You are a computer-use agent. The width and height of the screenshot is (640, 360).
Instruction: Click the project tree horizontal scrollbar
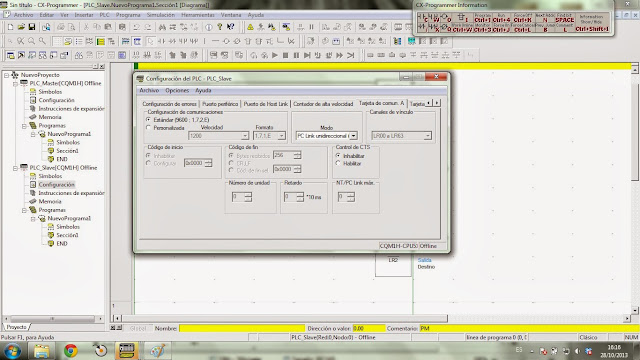click(53, 318)
